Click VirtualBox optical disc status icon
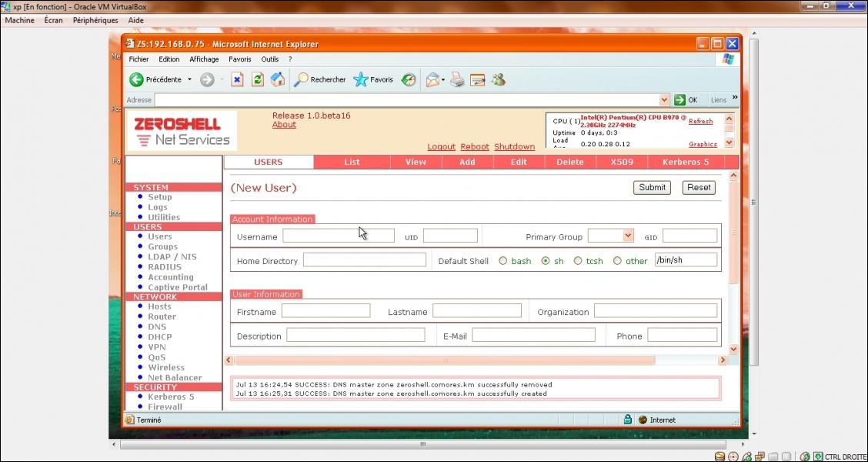Screen dimensions: 868x462 (x=733, y=457)
